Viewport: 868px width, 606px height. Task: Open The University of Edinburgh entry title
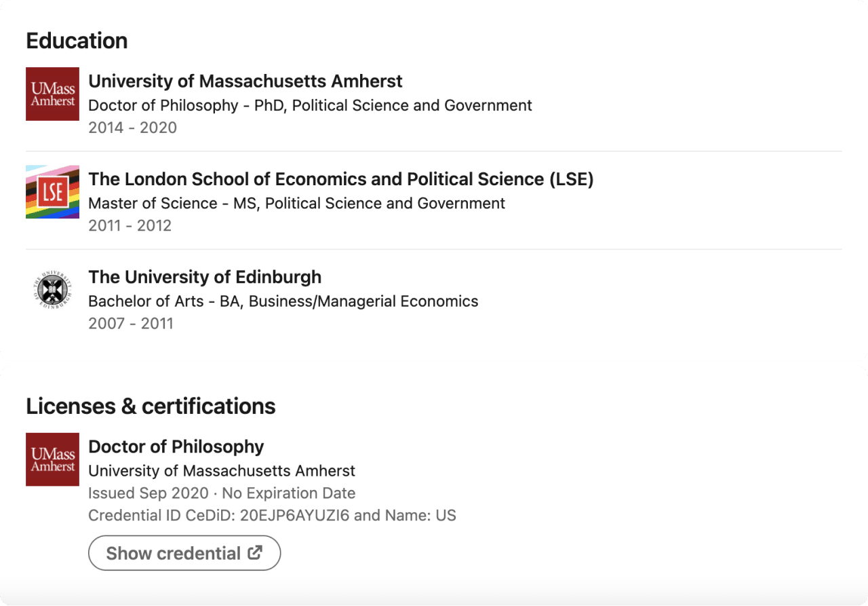pos(205,277)
